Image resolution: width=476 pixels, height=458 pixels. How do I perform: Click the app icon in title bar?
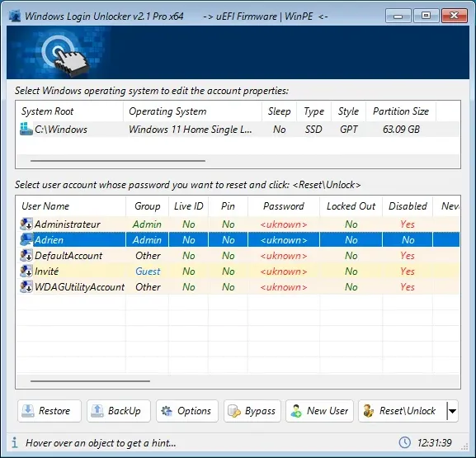pos(15,16)
